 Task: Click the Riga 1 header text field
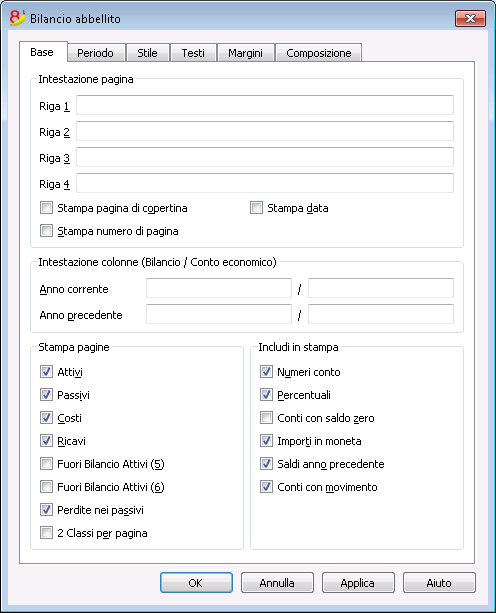click(x=265, y=105)
